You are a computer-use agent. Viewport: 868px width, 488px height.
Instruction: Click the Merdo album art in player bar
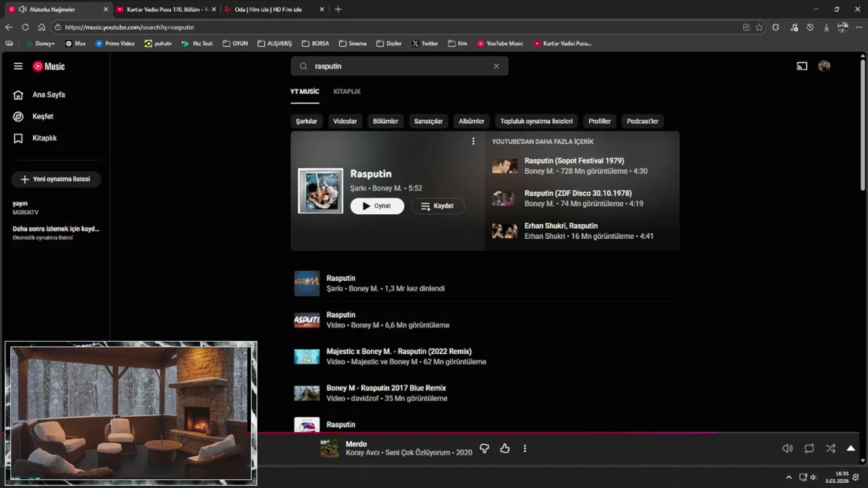pyautogui.click(x=330, y=449)
